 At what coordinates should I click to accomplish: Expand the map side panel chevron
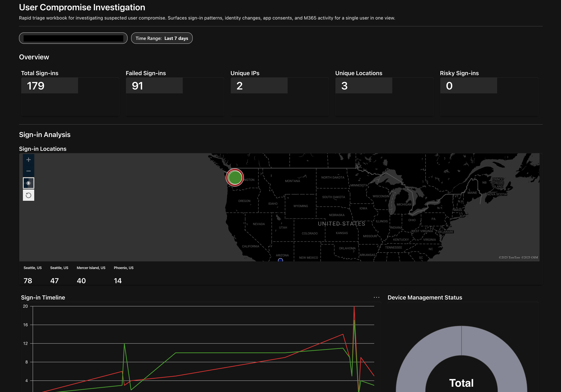29,183
